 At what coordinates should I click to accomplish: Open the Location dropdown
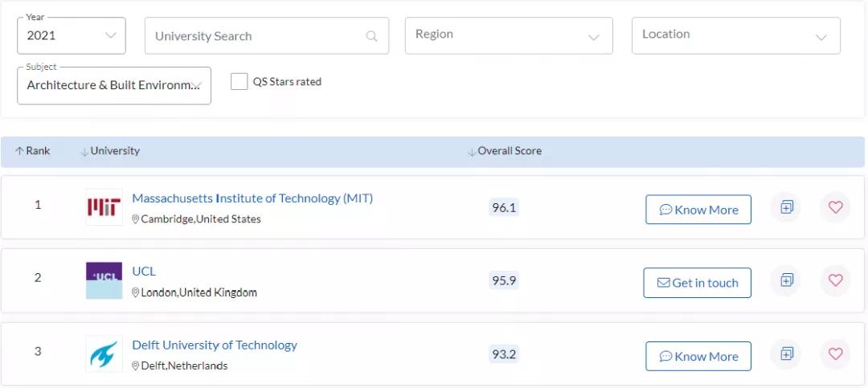pos(735,36)
